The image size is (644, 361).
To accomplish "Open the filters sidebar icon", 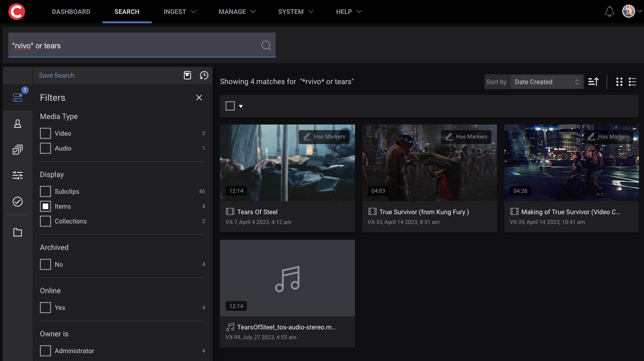I will tap(18, 98).
